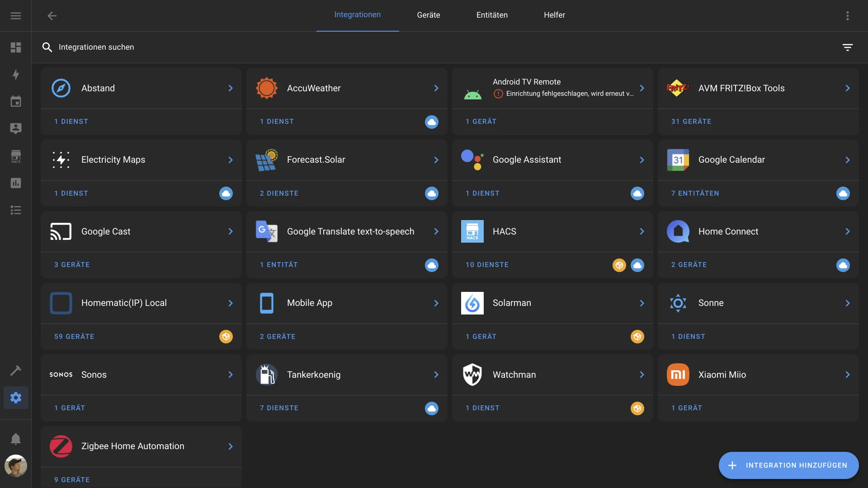Open Sonne integration chevron
868x488 pixels.
click(848, 303)
